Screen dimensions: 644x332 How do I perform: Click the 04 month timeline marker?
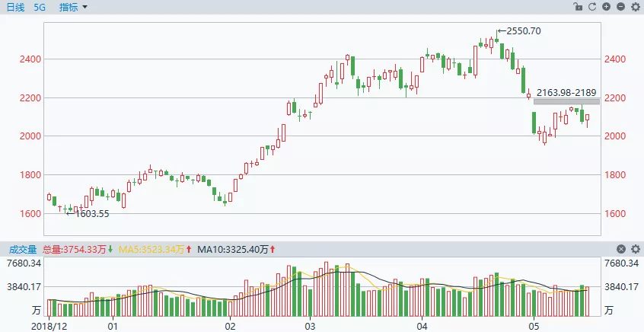tap(423, 325)
